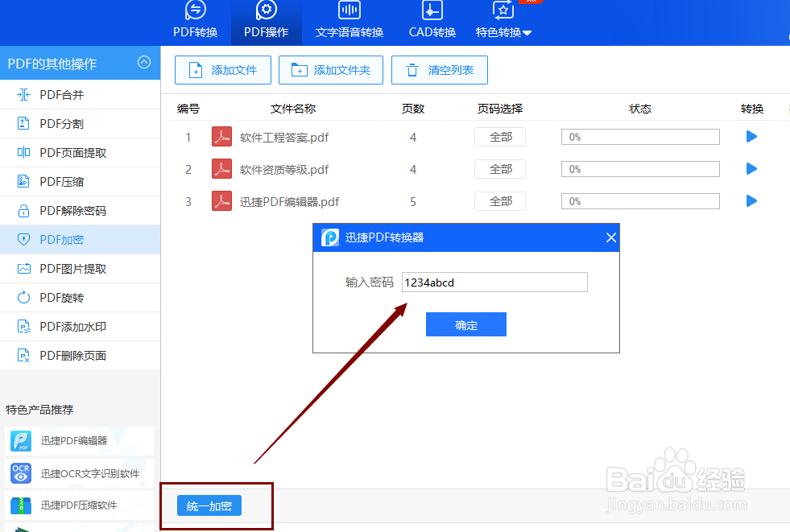Click the 添加文件夹 button
Screen dimensions: 790x532
tap(330, 70)
